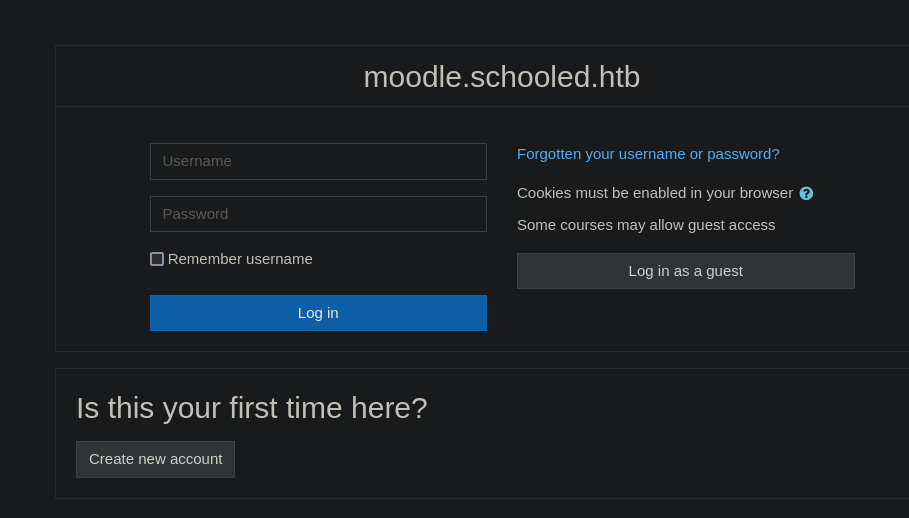Screen dimensions: 909x518
Task: Submit with the blue Log in button
Action: click(318, 313)
